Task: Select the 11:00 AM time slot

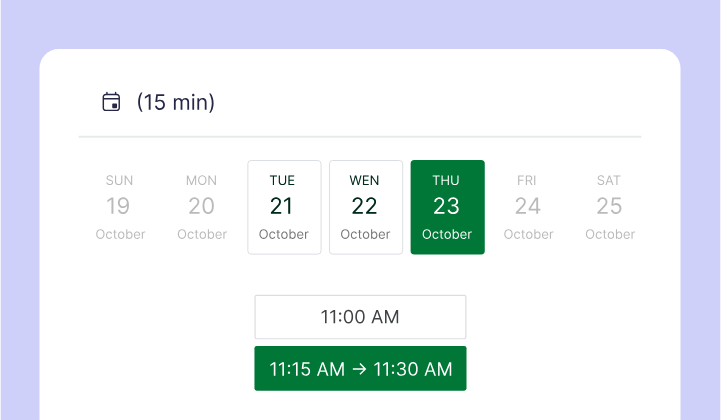Action: pos(360,317)
